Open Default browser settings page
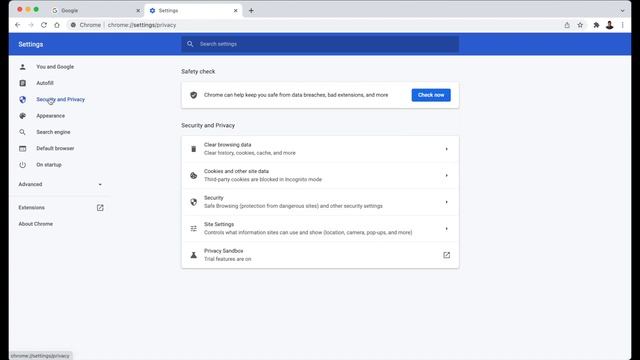The width and height of the screenshot is (640, 360). pos(55,148)
